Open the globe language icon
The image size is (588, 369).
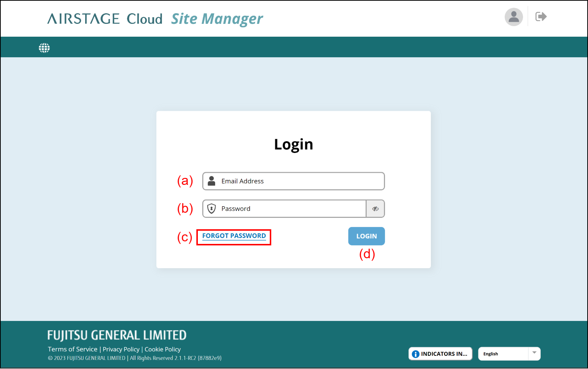coord(44,48)
